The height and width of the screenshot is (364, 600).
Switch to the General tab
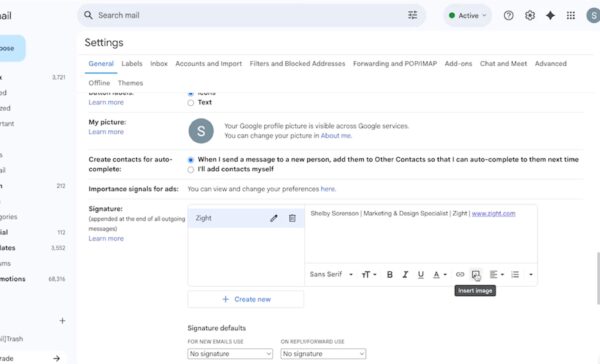click(101, 64)
